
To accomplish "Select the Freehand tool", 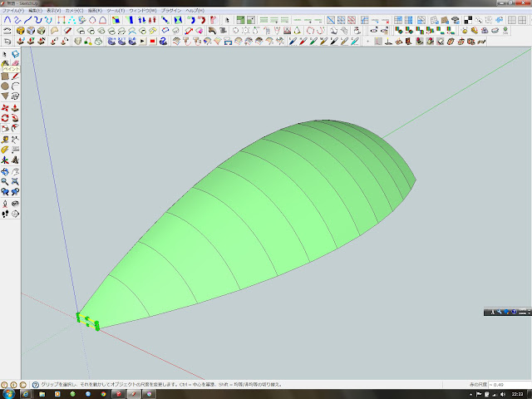I will coord(15,96).
